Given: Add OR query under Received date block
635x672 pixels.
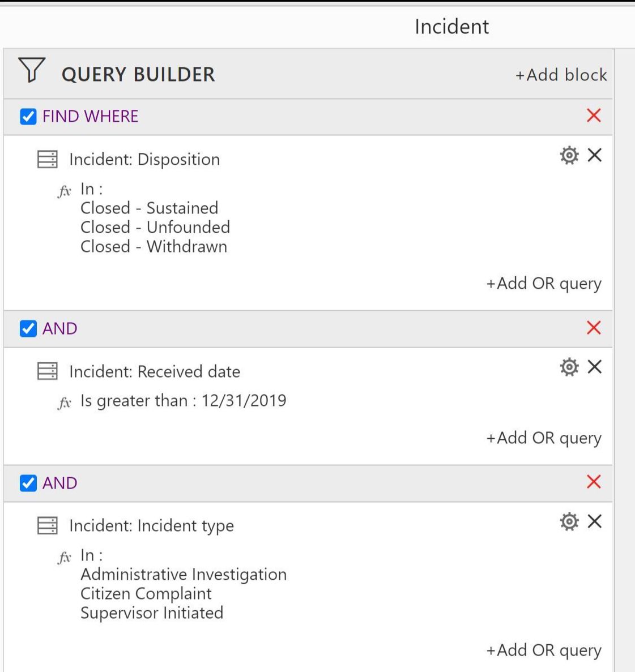Looking at the screenshot, I should click(x=544, y=438).
